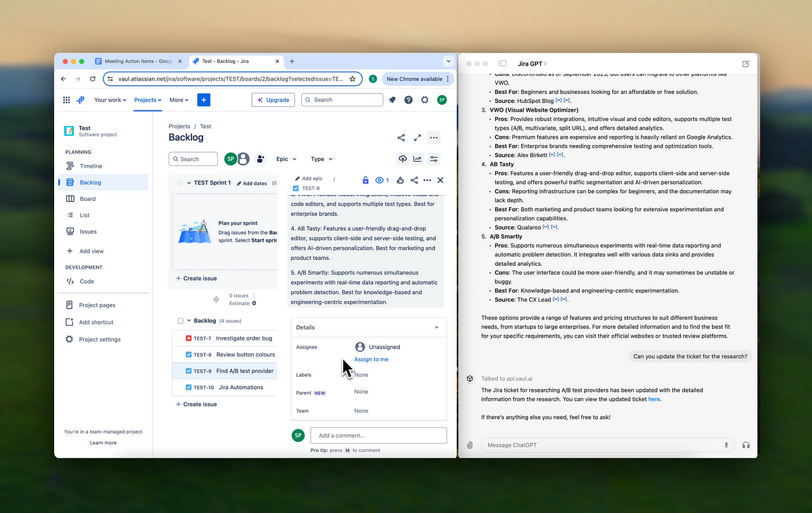Open the Epic filter dropdown
The height and width of the screenshot is (513, 812).
[x=286, y=159]
